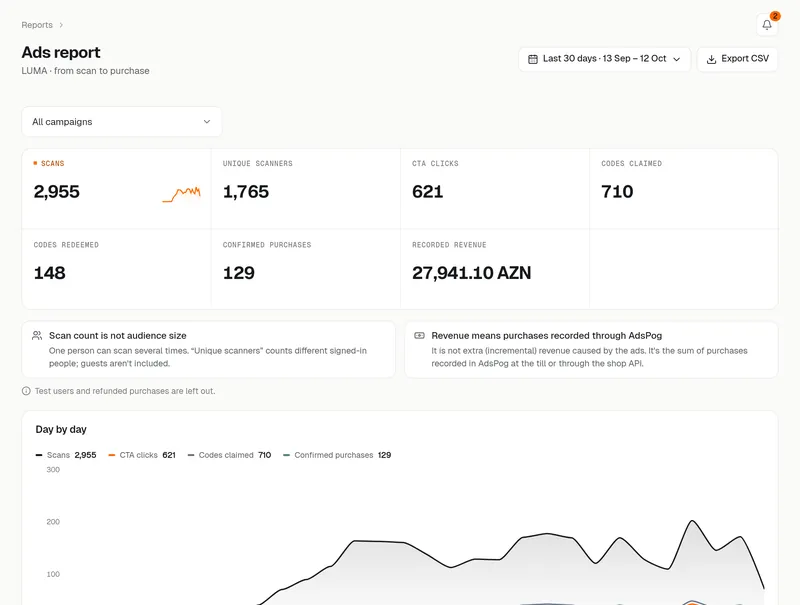Select the Unique Scanners metric card
Screen dimensions: 800x605
[306, 189]
